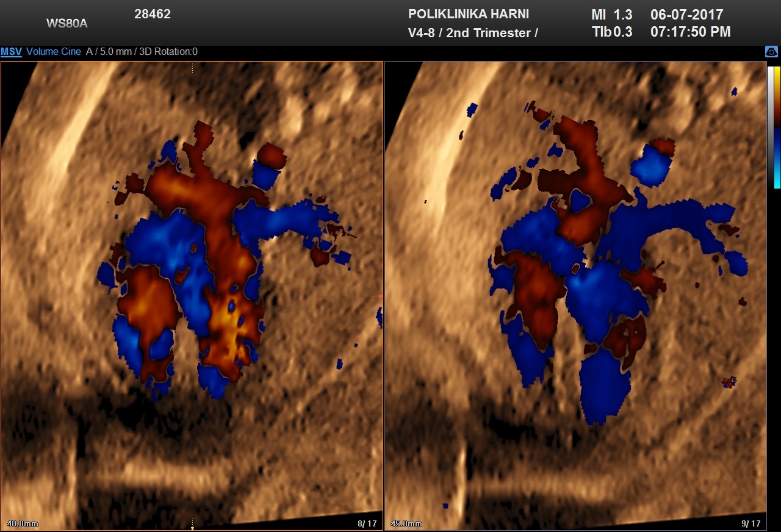Click the probe orientation icon at top right

point(771,52)
